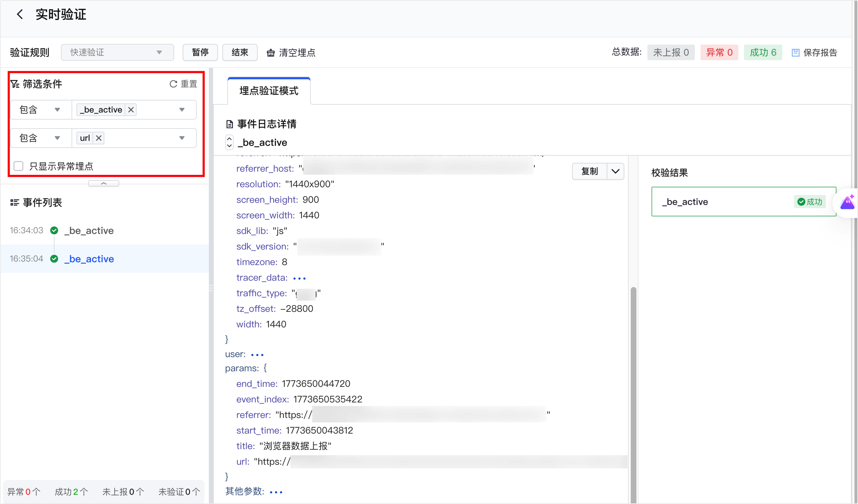This screenshot has height=504, width=858.
Task: Open first 包含 condition dropdown
Action: pyautogui.click(x=40, y=110)
